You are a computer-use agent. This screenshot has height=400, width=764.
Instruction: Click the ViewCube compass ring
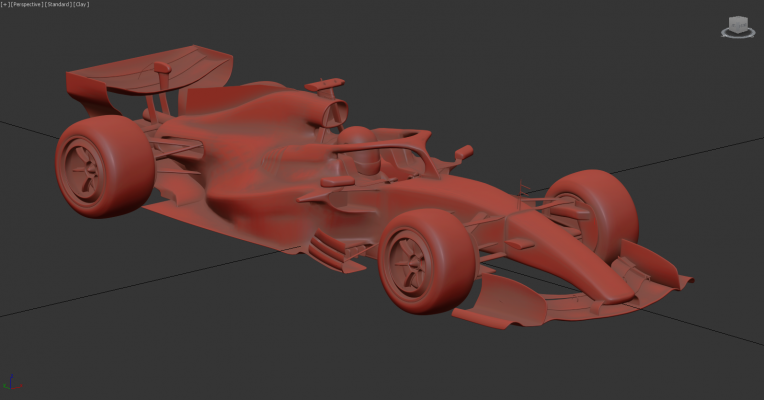coord(738,35)
